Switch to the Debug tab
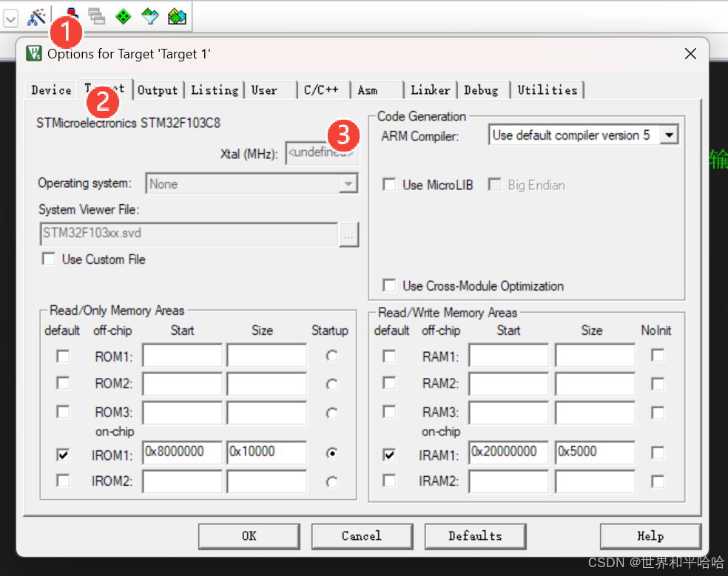This screenshot has height=576, width=728. click(481, 90)
